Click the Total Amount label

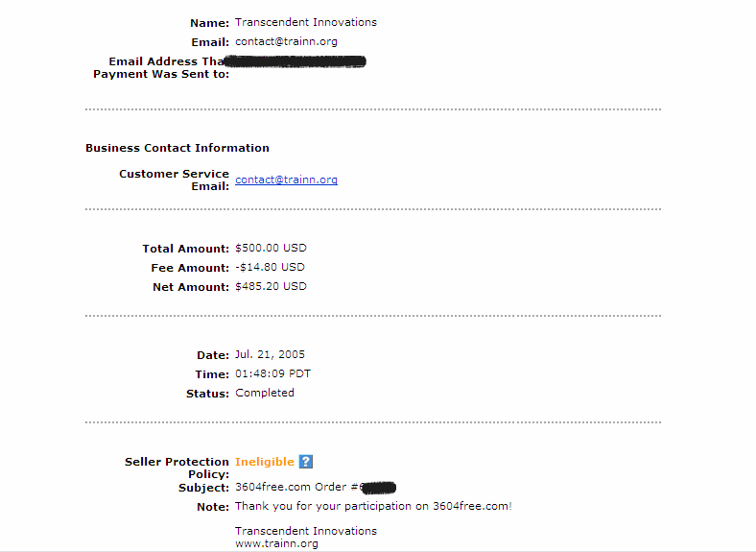tap(185, 249)
